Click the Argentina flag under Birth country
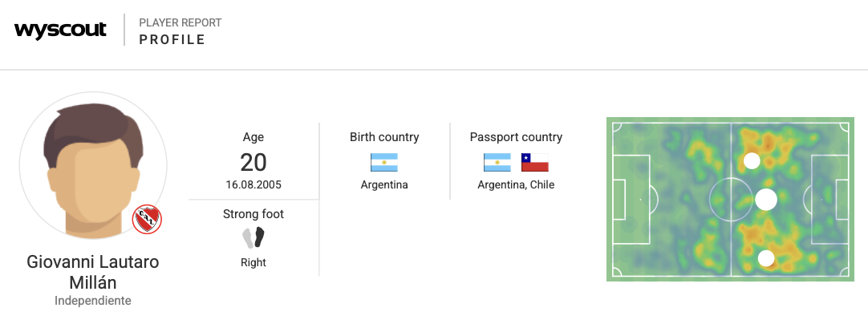The image size is (868, 328). (x=384, y=162)
